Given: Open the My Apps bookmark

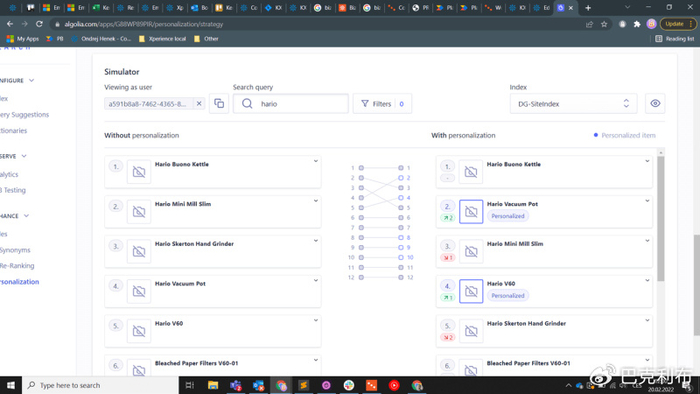Looking at the screenshot, I should coord(23,39).
